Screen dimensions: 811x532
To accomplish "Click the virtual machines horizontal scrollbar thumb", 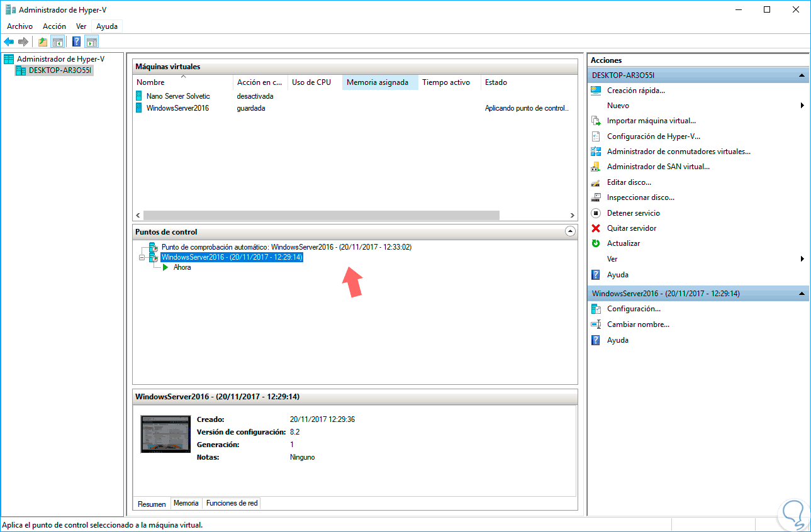I will point(322,215).
